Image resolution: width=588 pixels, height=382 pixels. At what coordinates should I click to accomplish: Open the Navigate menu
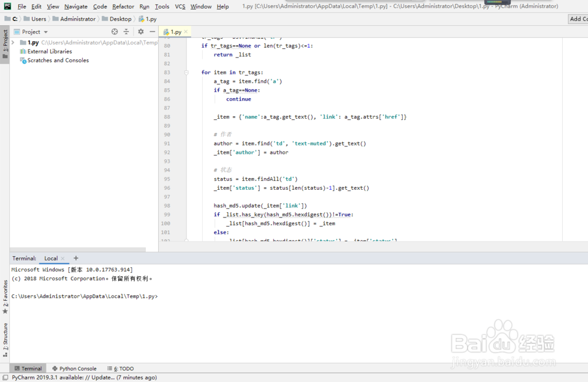[x=76, y=6]
